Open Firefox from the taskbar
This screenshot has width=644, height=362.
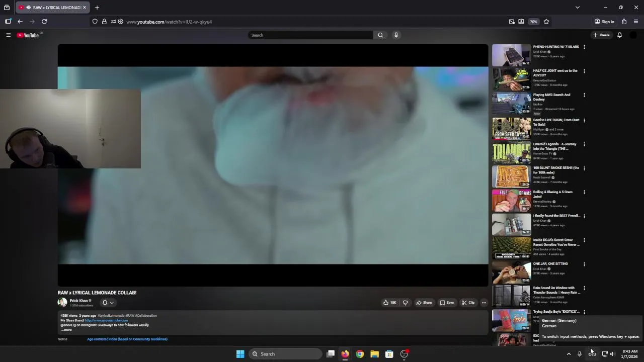[345, 354]
